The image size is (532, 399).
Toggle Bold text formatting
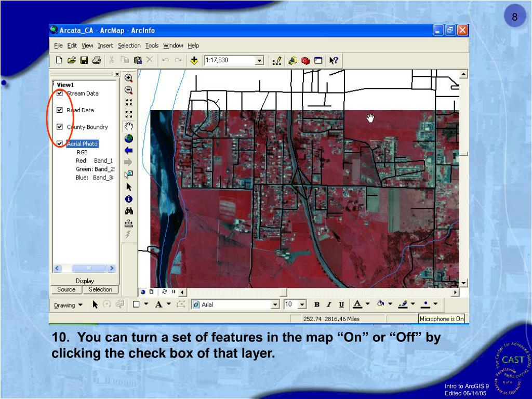[316, 304]
